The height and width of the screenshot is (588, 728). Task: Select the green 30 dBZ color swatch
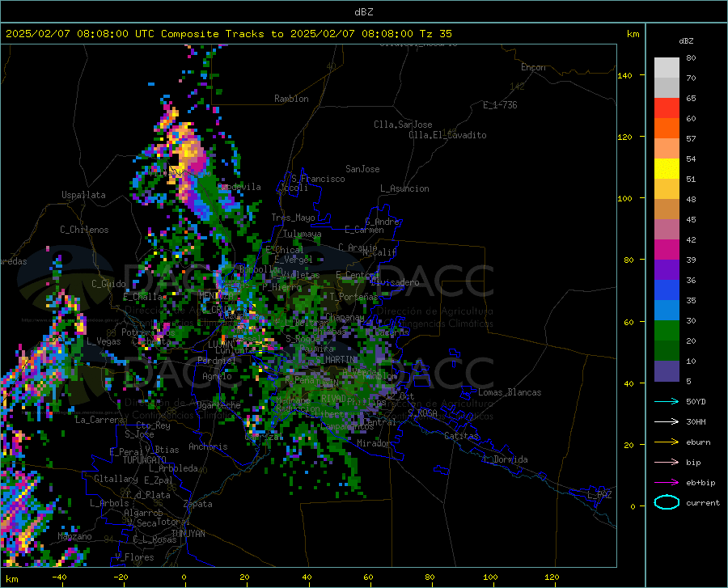pos(667,331)
